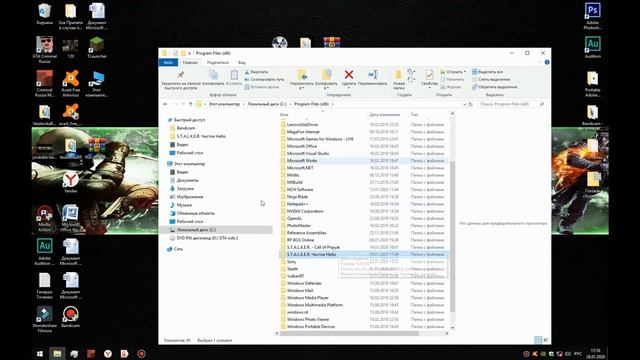Select the NCH Software folder
The image size is (640, 360).
(x=300, y=189)
